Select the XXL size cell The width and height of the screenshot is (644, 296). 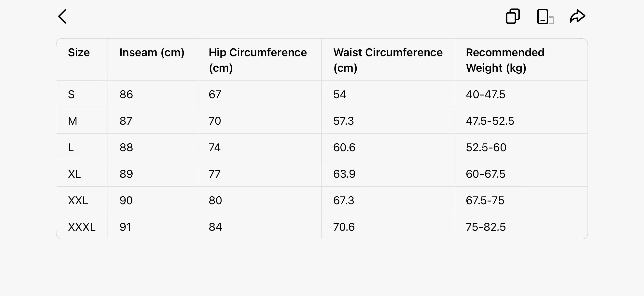coord(78,200)
